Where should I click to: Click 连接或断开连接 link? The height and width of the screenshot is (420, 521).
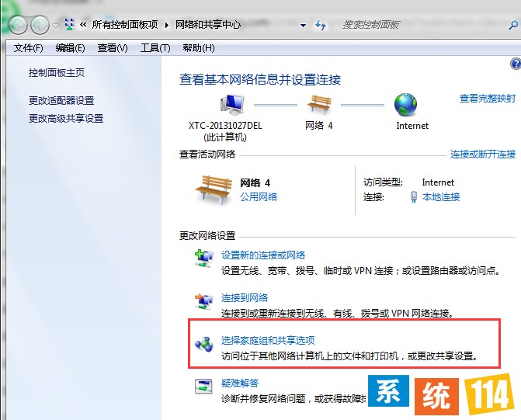pyautogui.click(x=482, y=154)
